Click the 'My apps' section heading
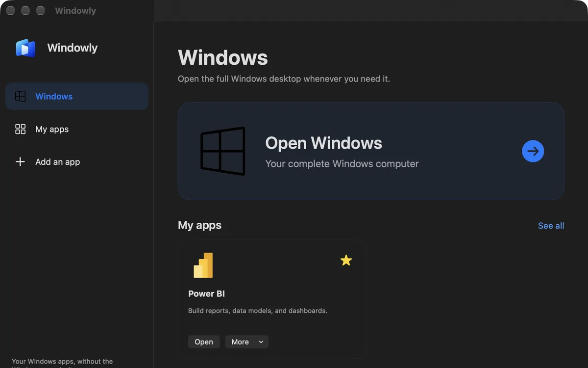This screenshot has width=588, height=368. tap(199, 225)
